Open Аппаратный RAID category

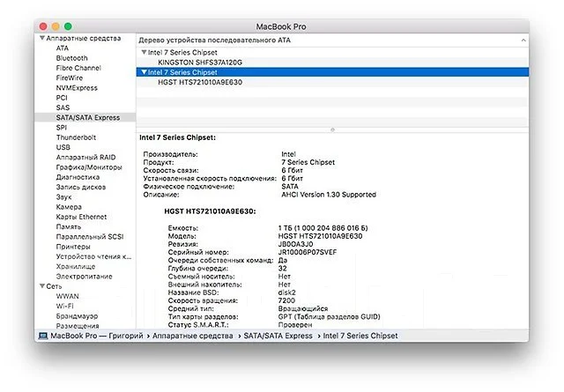(85, 157)
